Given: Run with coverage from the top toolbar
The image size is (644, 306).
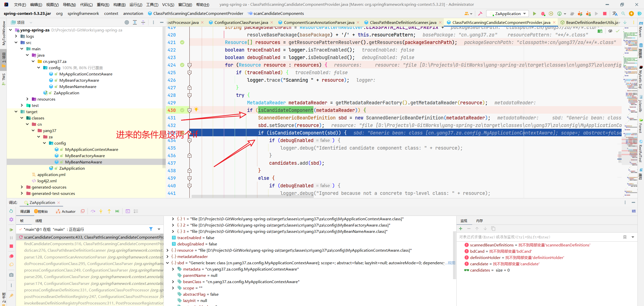Looking at the screenshot, I should click(551, 14).
